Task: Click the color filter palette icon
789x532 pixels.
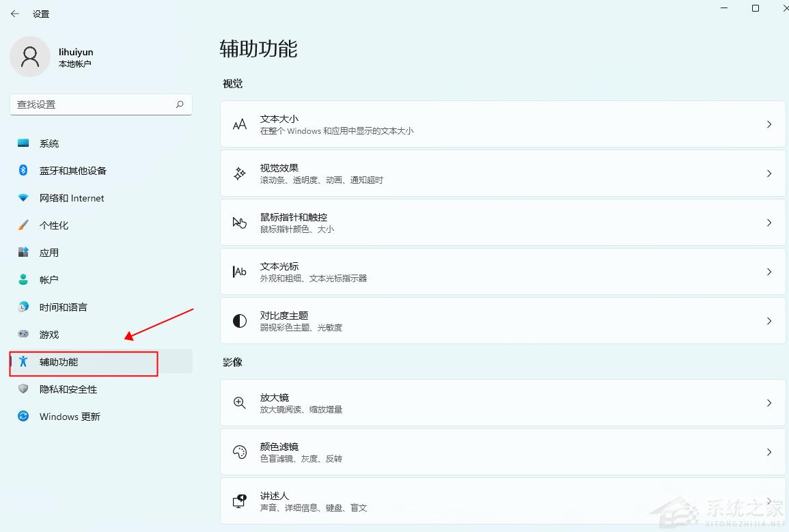Action: [239, 451]
